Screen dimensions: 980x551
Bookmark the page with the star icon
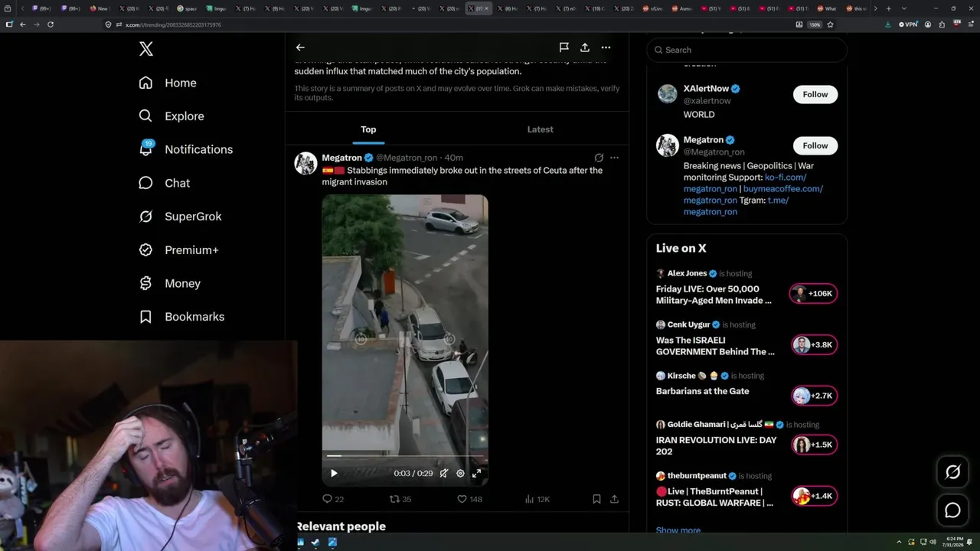point(830,24)
